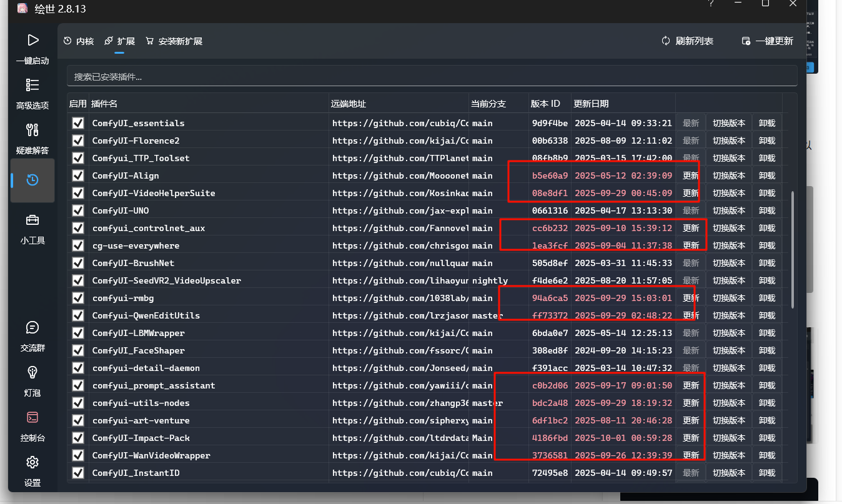Click the 绘世 app logo icon
842x504 pixels.
pos(22,9)
